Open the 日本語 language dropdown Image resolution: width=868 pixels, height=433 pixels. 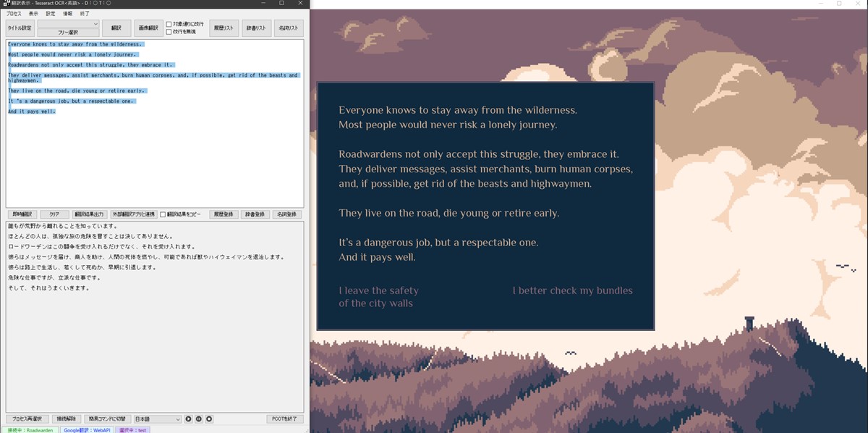pos(157,419)
